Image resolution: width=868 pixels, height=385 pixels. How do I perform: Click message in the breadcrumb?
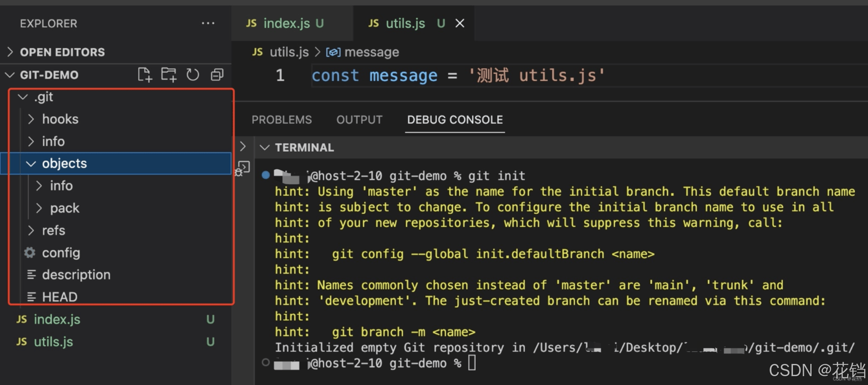click(x=372, y=52)
